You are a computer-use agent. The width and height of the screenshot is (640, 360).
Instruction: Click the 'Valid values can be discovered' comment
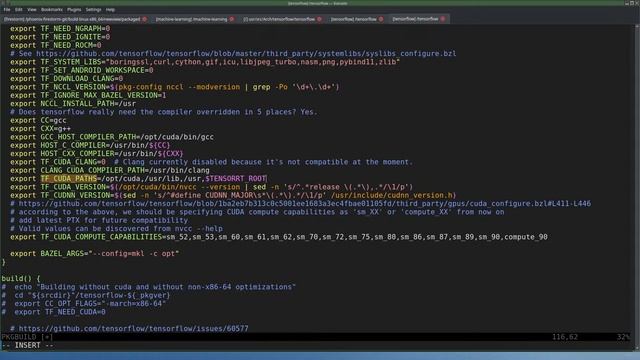(x=116, y=229)
